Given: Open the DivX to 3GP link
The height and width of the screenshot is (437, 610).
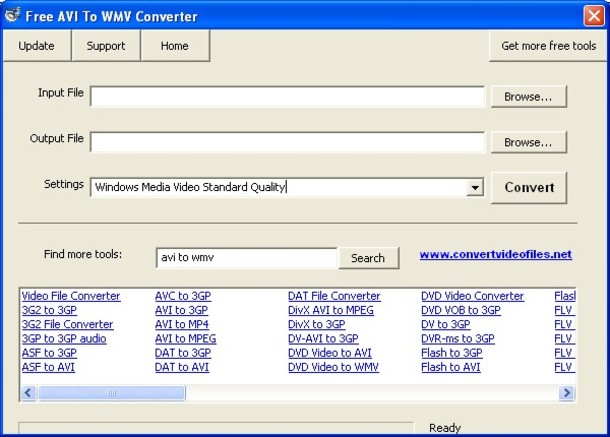Looking at the screenshot, I should pos(317,325).
